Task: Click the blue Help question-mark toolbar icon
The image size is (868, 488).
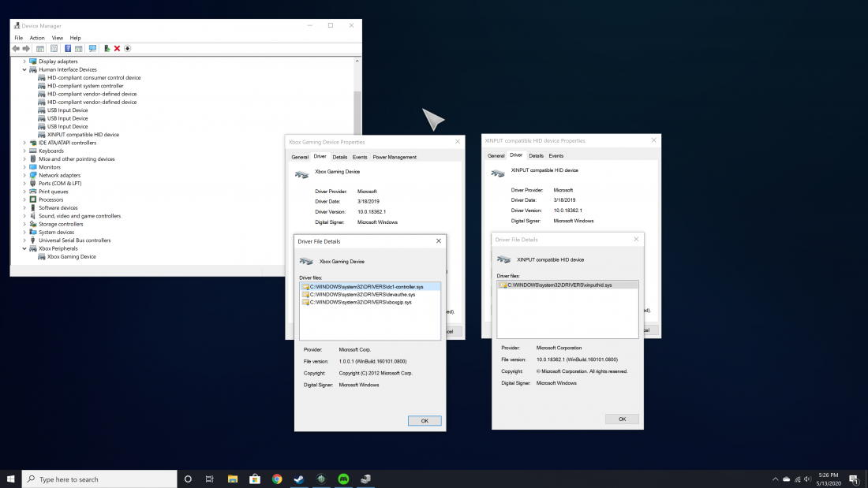Action: 68,49
